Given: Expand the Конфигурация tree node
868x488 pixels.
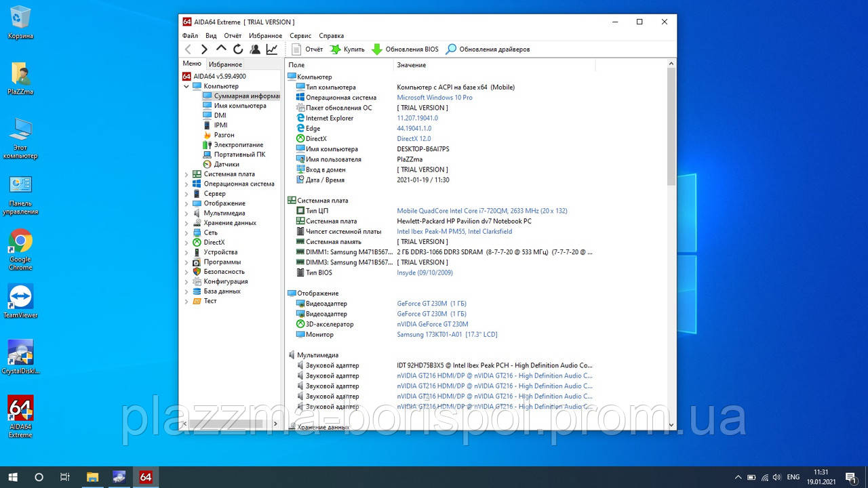Looking at the screenshot, I should point(186,281).
